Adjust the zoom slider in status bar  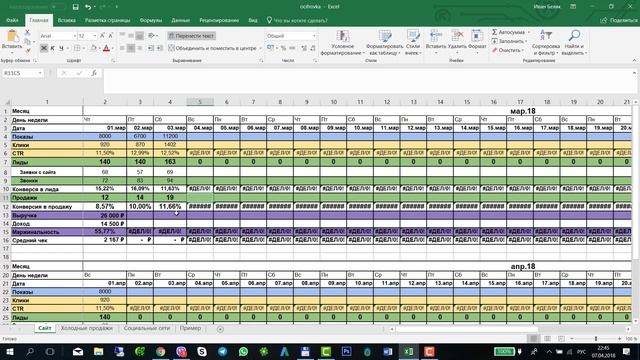[596, 339]
